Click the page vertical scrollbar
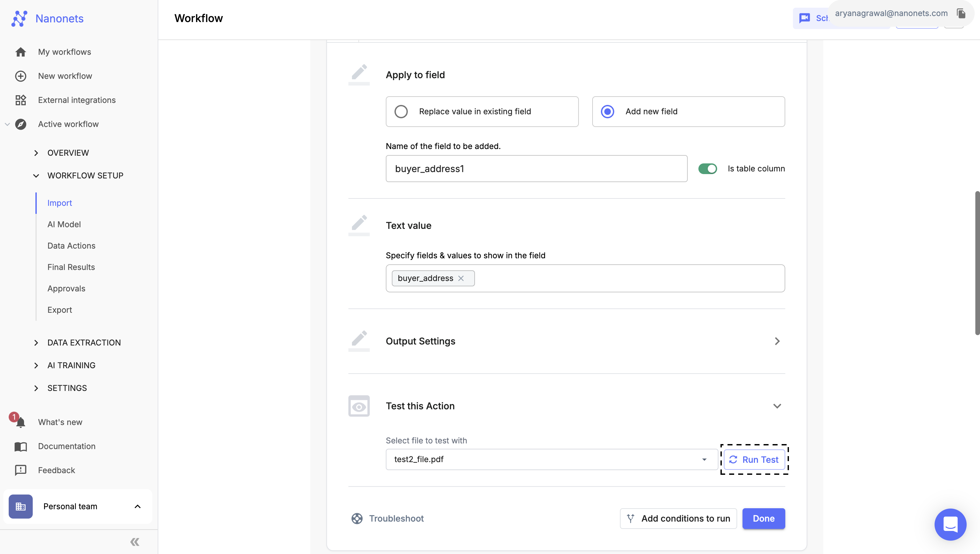This screenshot has height=554, width=980. 977,263
